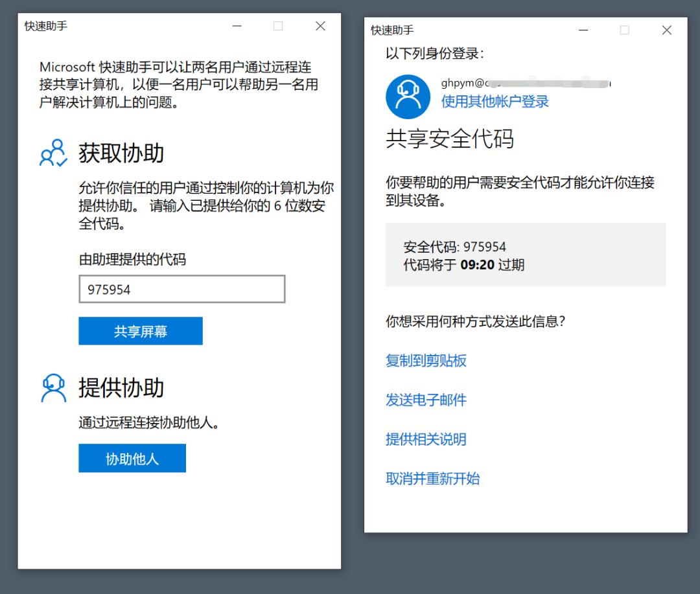
Task: Click the maximize icon of the right window
Action: pyautogui.click(x=624, y=30)
